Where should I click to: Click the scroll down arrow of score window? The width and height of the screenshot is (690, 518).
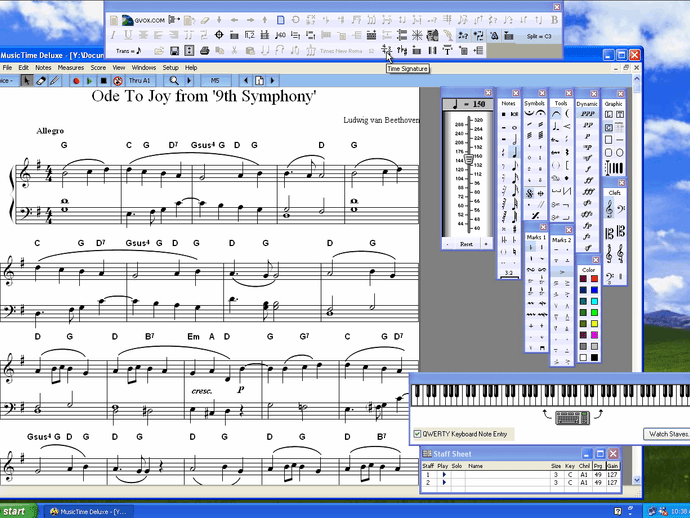(x=636, y=480)
